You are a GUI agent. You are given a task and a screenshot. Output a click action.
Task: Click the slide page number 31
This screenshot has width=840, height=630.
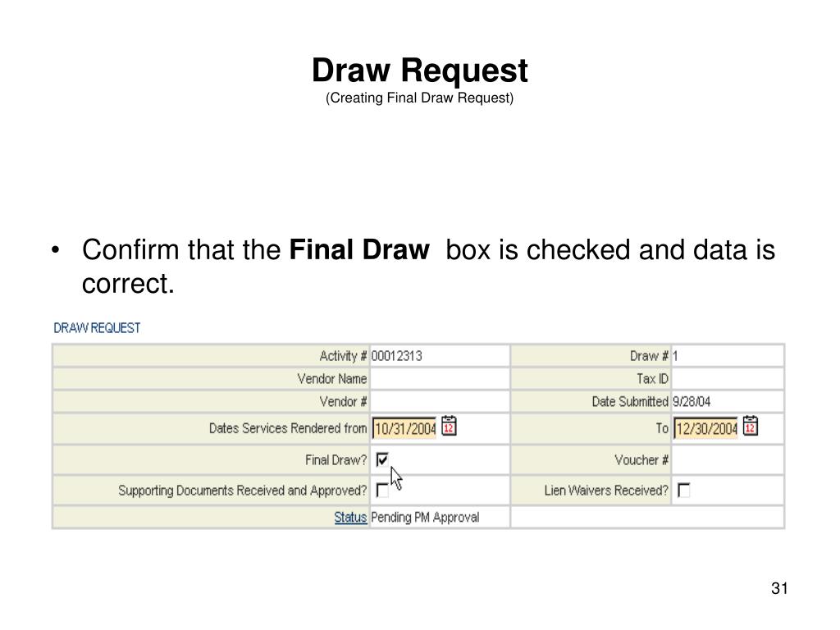coord(779,588)
